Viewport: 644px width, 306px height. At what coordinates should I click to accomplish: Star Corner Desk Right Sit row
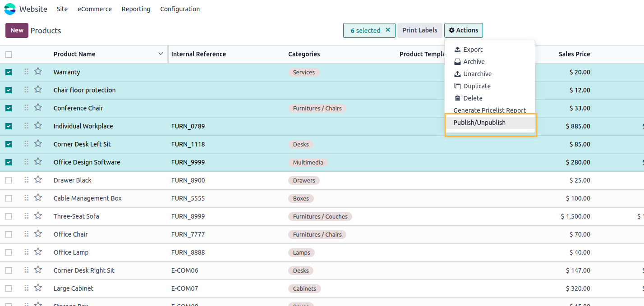[x=38, y=270]
